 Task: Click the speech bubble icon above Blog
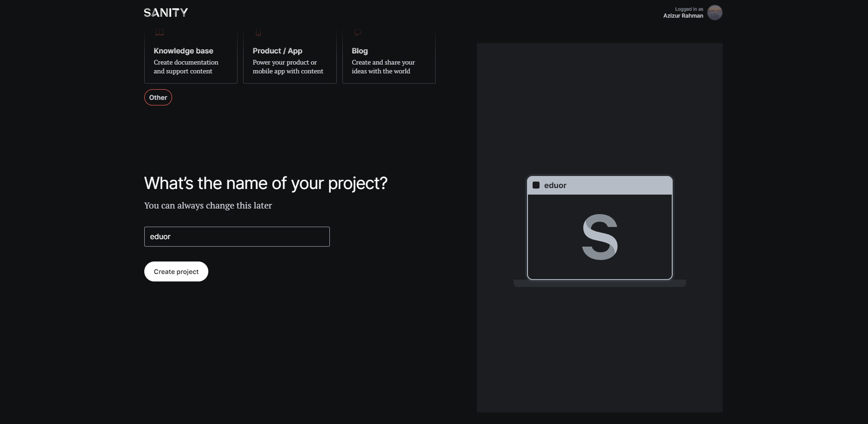[x=358, y=33]
